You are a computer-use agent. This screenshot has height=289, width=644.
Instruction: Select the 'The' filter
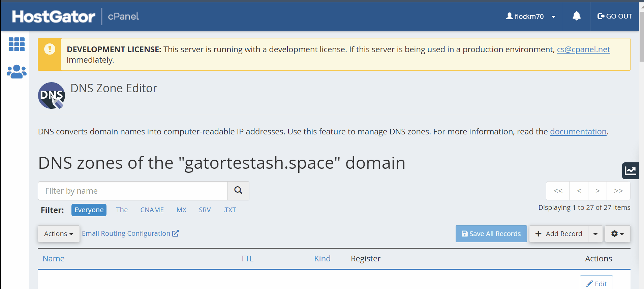click(122, 210)
